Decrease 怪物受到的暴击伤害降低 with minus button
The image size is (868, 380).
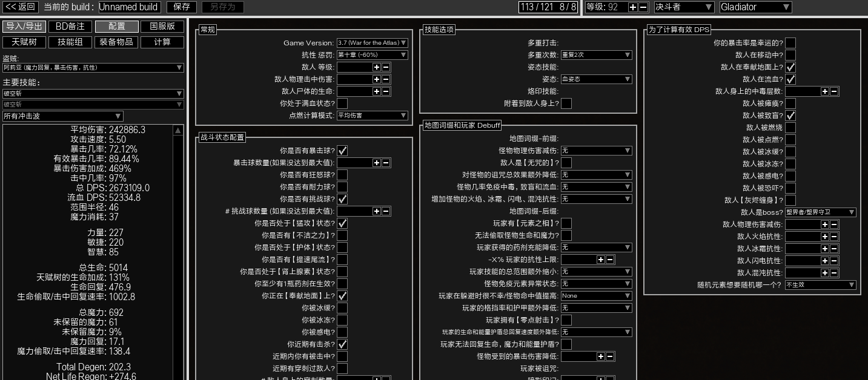click(610, 356)
